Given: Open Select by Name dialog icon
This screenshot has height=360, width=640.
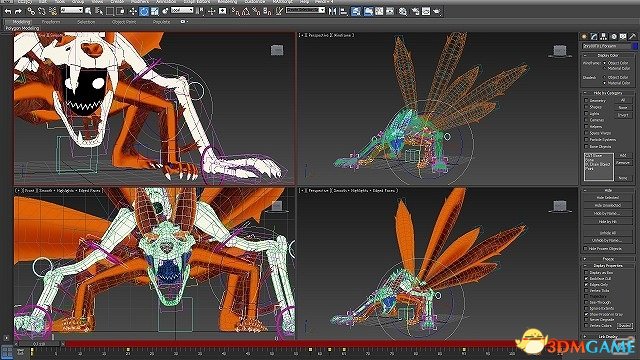Looking at the screenshot, I should [99, 11].
